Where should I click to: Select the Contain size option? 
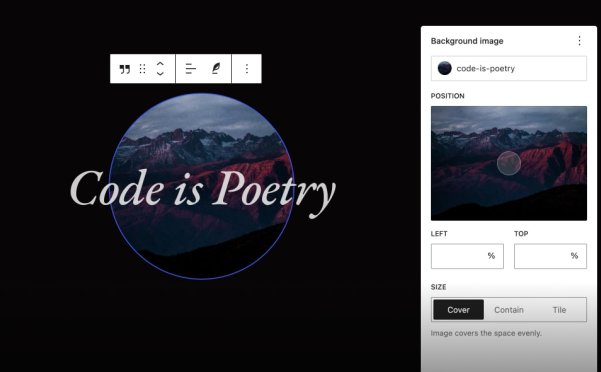click(509, 310)
